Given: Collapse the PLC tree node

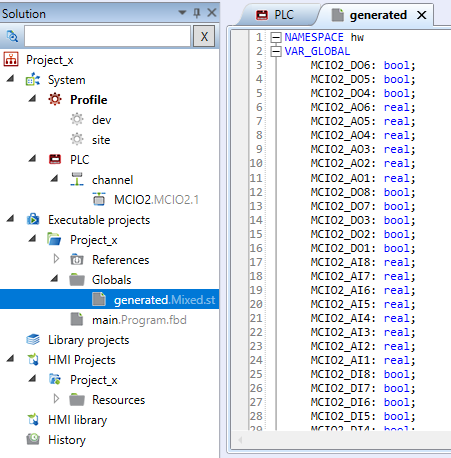Looking at the screenshot, I should pyautogui.click(x=32, y=158).
